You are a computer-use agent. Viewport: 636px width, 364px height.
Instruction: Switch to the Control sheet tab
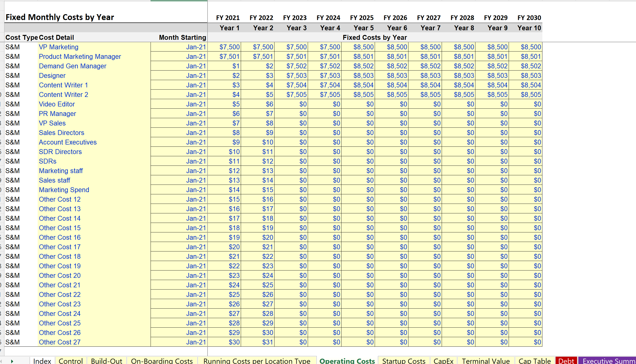click(x=71, y=361)
